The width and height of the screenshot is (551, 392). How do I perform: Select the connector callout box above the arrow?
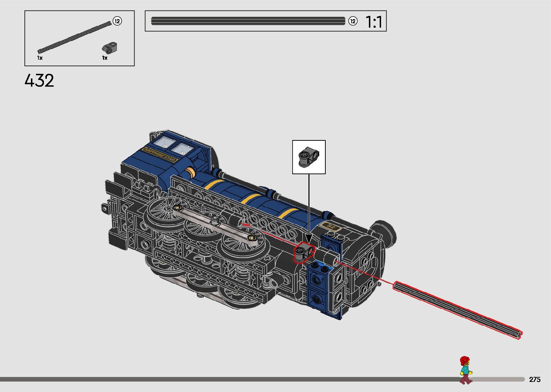click(309, 157)
